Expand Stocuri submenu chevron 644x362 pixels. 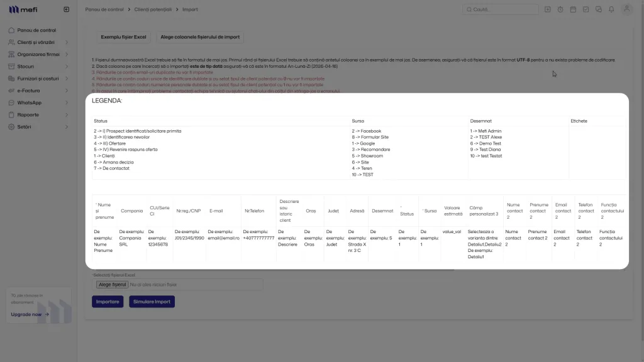(67, 67)
